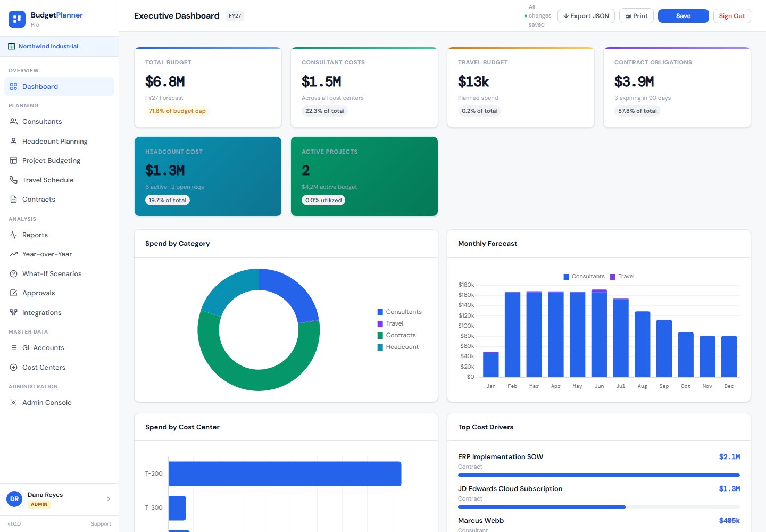Click the Year-over-Year trend icon
Screen dimensions: 766x532
coord(14,254)
